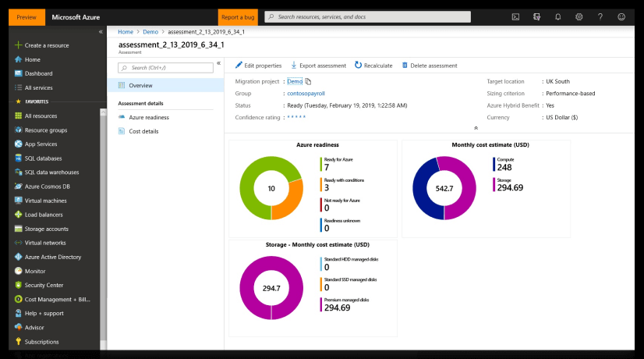
Task: Click the Search resources, services, and docs field
Action: point(367,17)
